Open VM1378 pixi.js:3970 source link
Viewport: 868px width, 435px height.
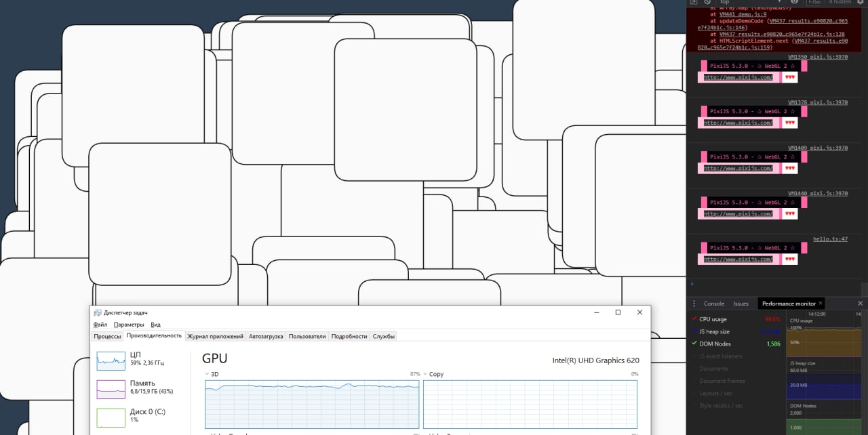pyautogui.click(x=818, y=102)
